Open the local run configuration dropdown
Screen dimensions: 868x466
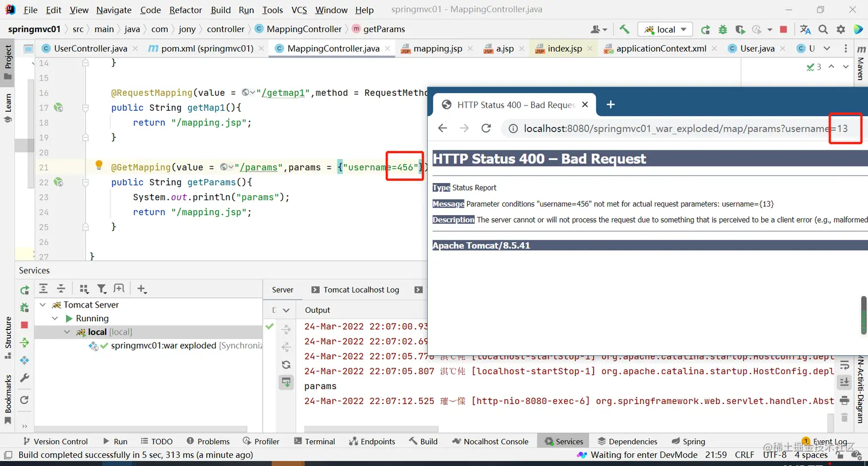click(666, 29)
